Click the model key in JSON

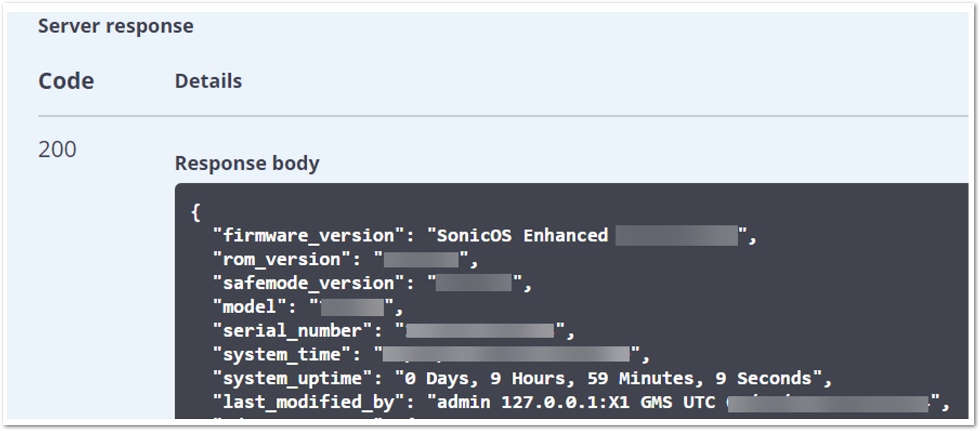[249, 307]
